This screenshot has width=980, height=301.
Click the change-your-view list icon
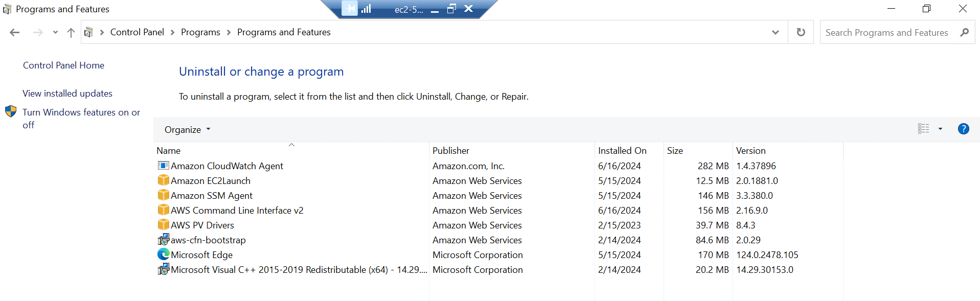923,128
